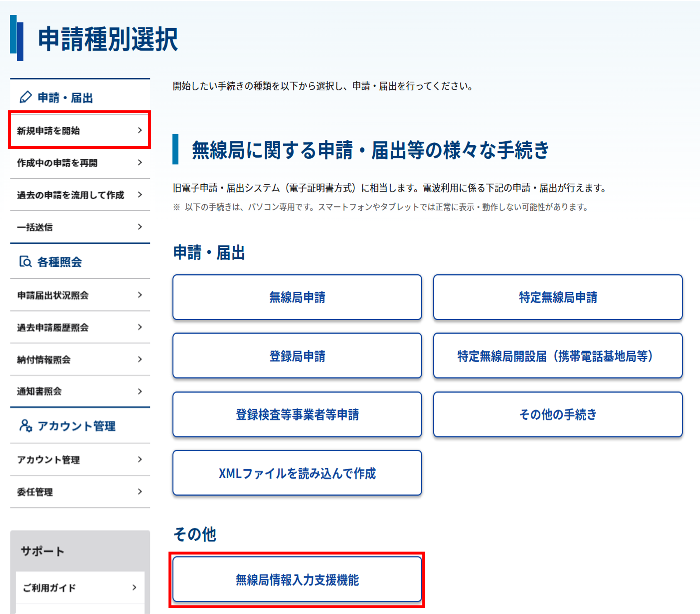Click the chevron on ご利用ガイド row
The width and height of the screenshot is (700, 614).
(134, 588)
